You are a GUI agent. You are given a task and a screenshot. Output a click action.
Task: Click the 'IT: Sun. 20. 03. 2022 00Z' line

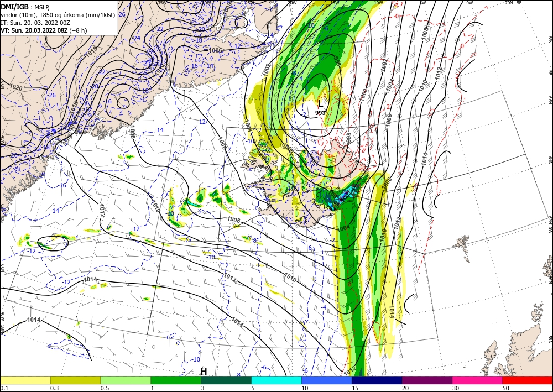pos(35,23)
